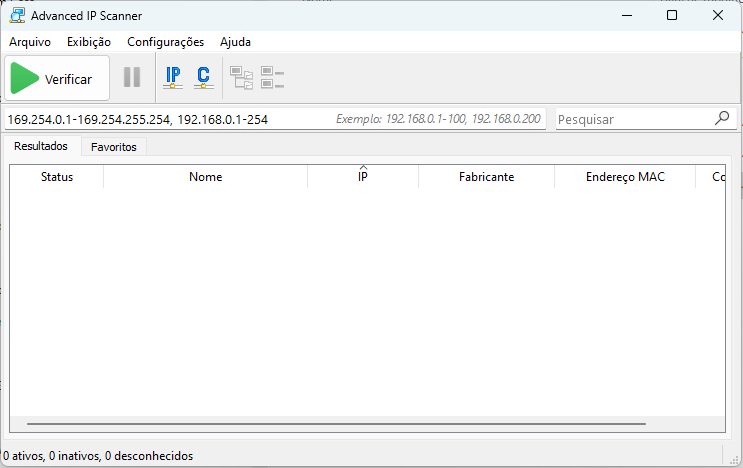Sort by the Nome column header
The height and width of the screenshot is (468, 743).
point(205,177)
